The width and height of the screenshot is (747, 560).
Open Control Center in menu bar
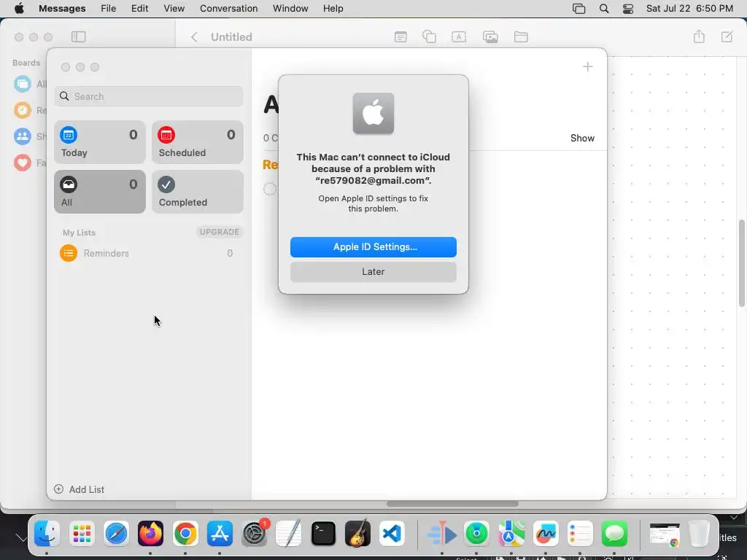[628, 9]
